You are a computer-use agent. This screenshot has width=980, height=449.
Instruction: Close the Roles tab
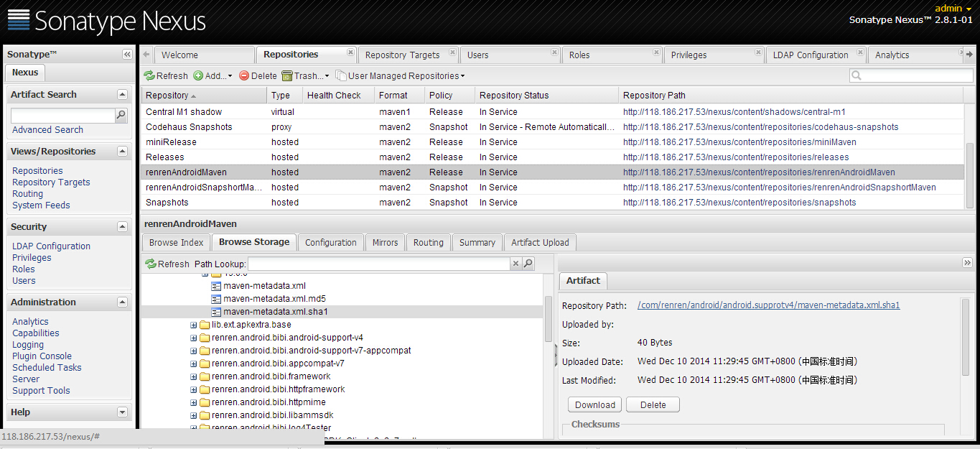coord(657,52)
